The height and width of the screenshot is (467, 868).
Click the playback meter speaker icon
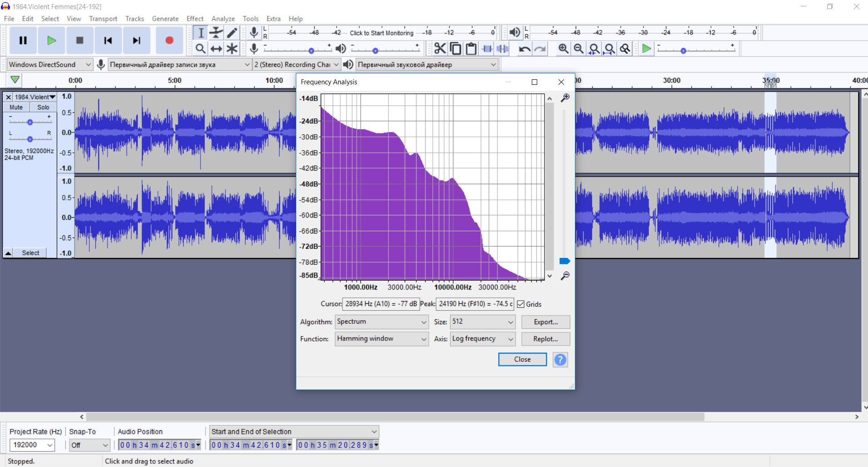(515, 32)
